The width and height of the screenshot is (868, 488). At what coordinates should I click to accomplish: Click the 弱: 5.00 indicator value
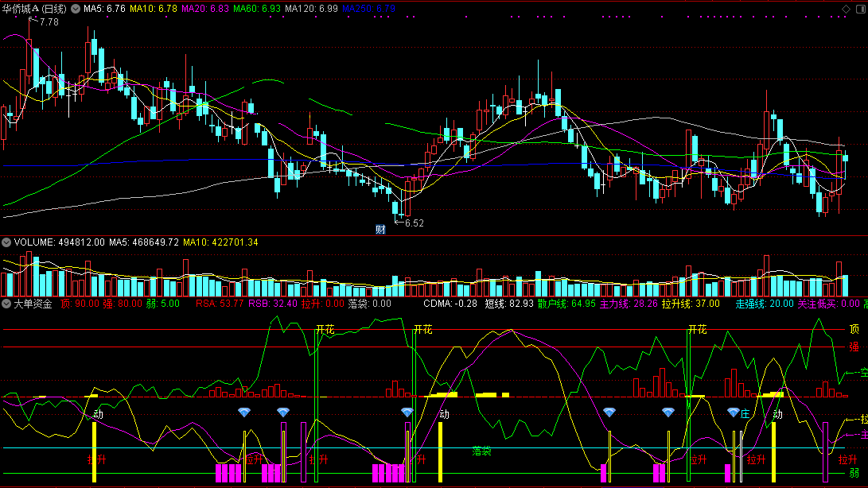coord(163,304)
